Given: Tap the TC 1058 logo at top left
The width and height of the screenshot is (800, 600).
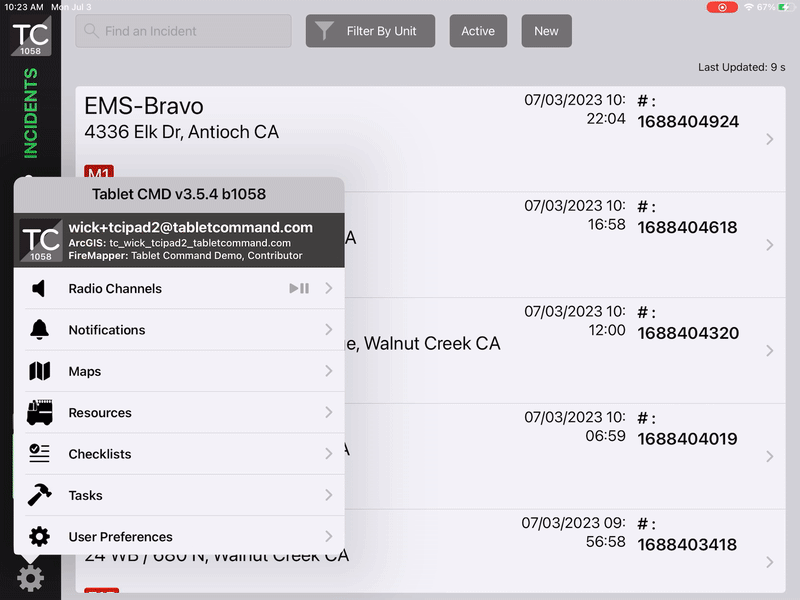Looking at the screenshot, I should click(x=30, y=37).
